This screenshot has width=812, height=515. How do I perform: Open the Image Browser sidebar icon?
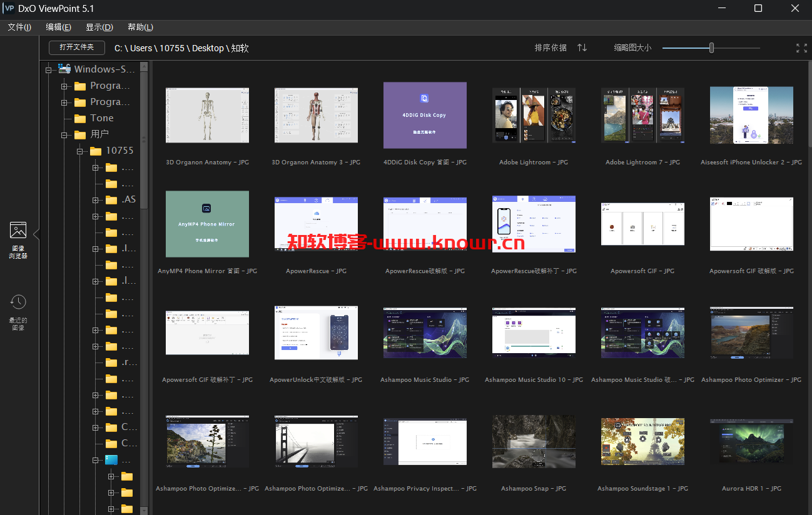18,230
